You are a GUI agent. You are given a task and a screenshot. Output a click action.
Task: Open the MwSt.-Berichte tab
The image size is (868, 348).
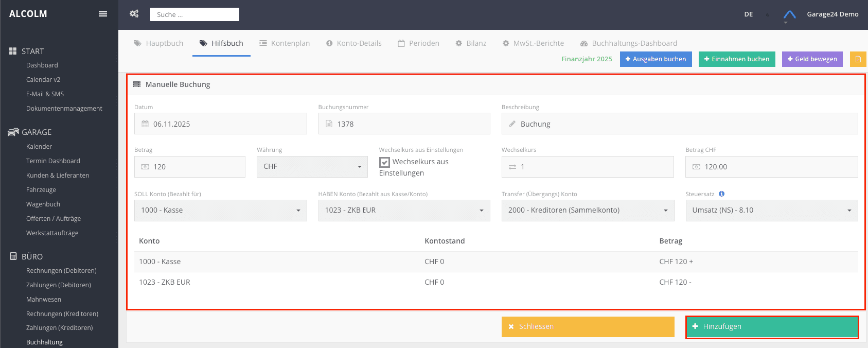coord(533,43)
